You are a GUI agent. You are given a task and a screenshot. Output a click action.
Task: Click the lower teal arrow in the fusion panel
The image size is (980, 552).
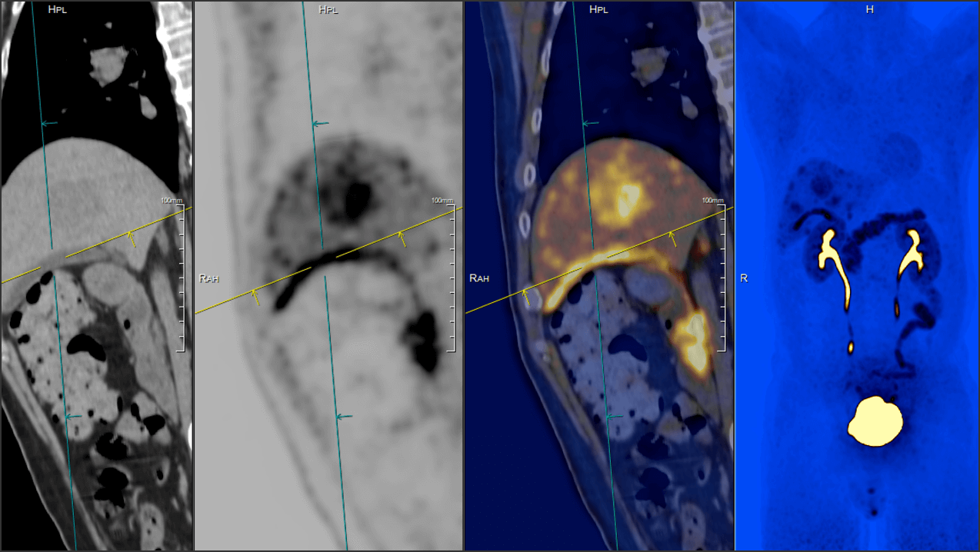pos(608,416)
